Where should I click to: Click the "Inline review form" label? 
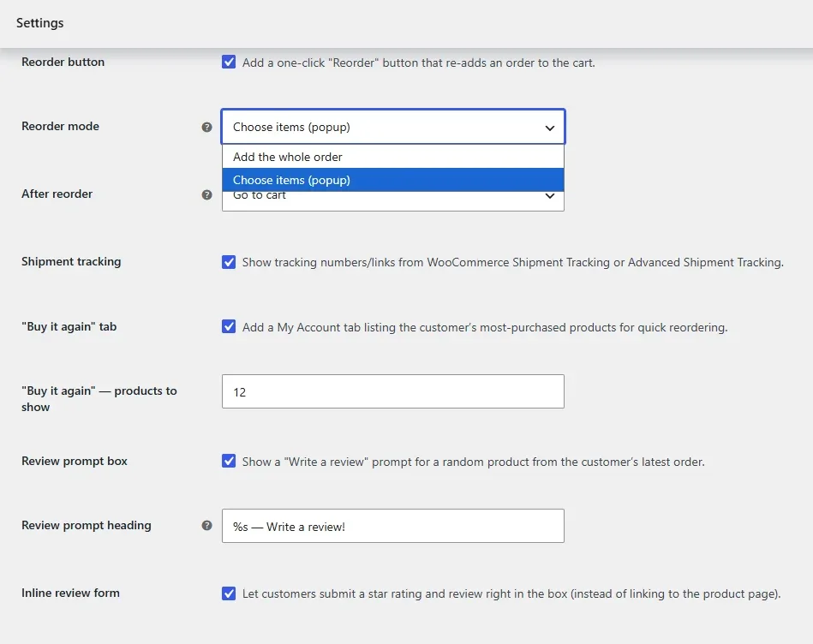[x=70, y=593]
